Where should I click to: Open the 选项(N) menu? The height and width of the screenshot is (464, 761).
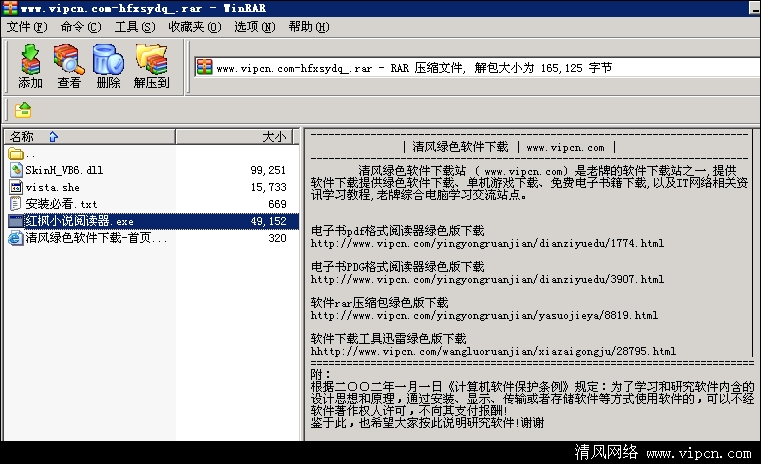click(254, 27)
